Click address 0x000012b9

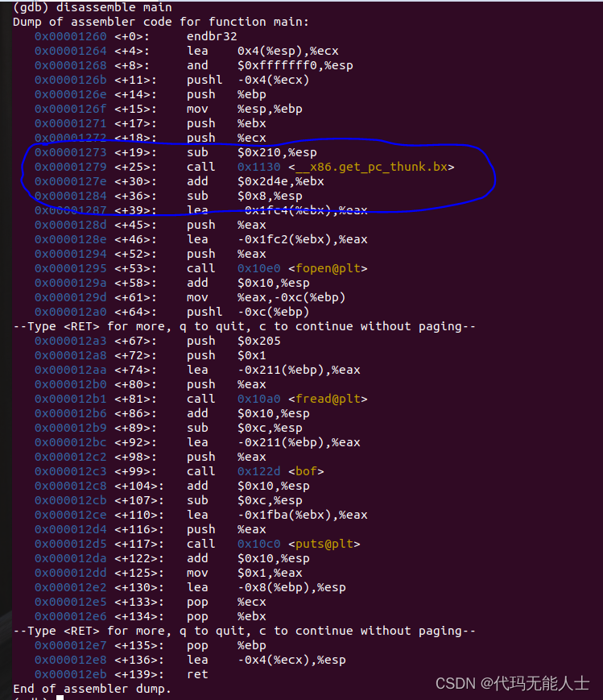pyautogui.click(x=71, y=428)
